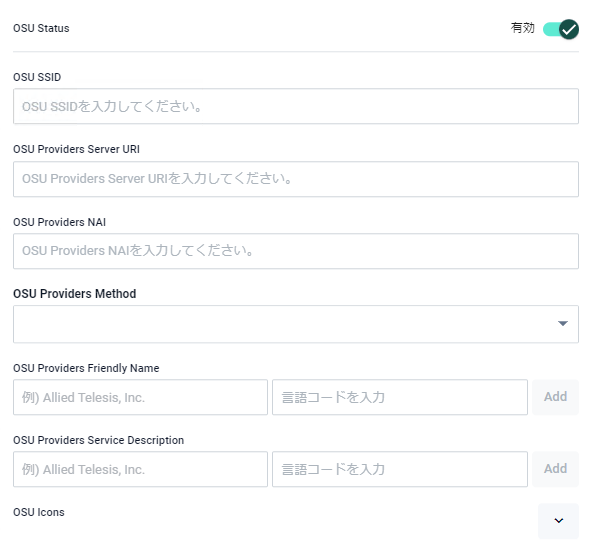Click the OSU Providers Method dropdown arrow
Viewport: 593px width, 559px height.
(x=563, y=323)
